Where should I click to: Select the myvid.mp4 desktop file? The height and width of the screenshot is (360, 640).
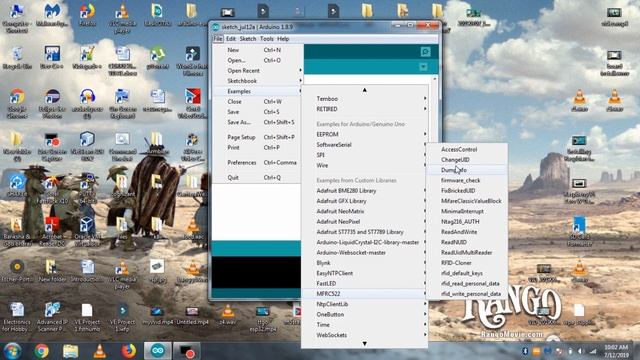(157, 316)
